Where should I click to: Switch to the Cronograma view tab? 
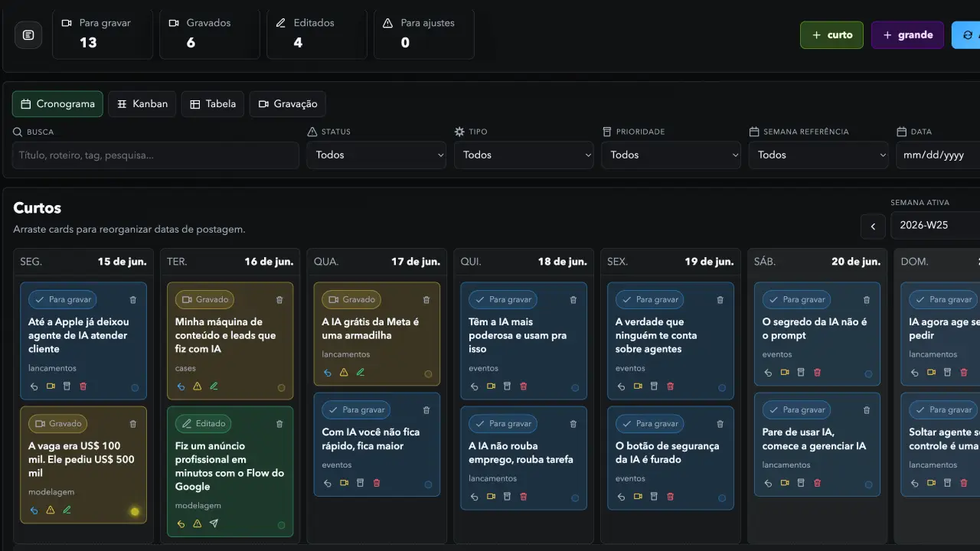(x=57, y=104)
